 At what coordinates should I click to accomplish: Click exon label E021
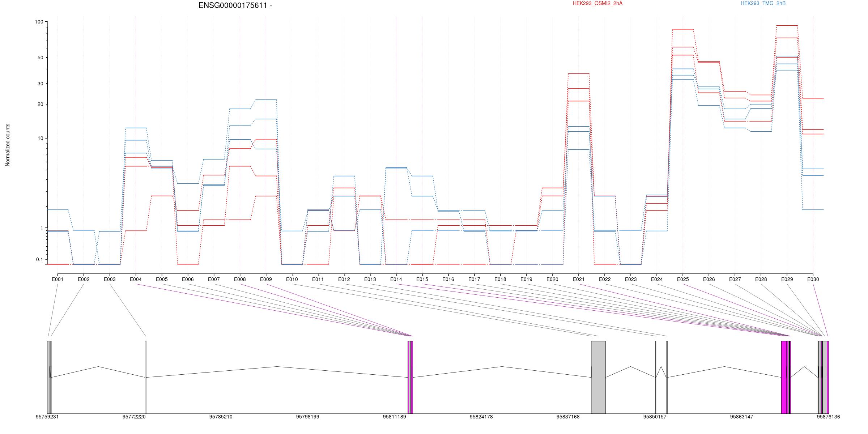(579, 279)
